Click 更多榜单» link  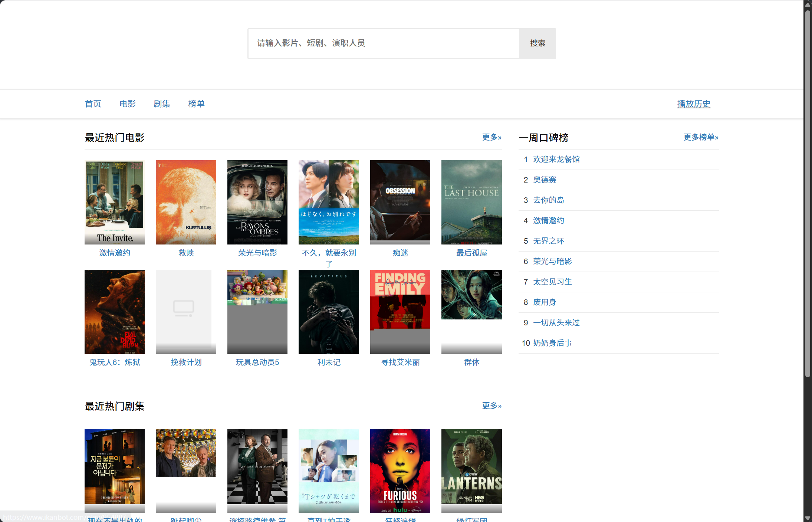point(701,137)
